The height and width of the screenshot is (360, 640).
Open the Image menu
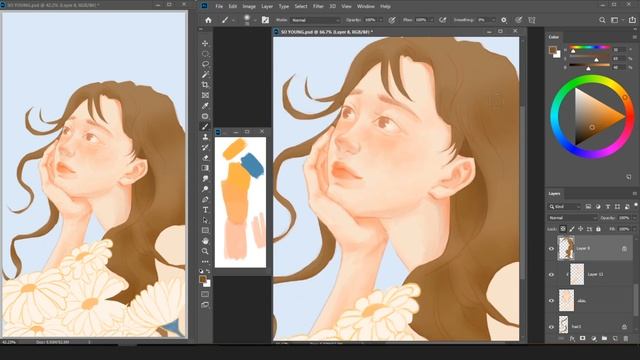(x=249, y=7)
